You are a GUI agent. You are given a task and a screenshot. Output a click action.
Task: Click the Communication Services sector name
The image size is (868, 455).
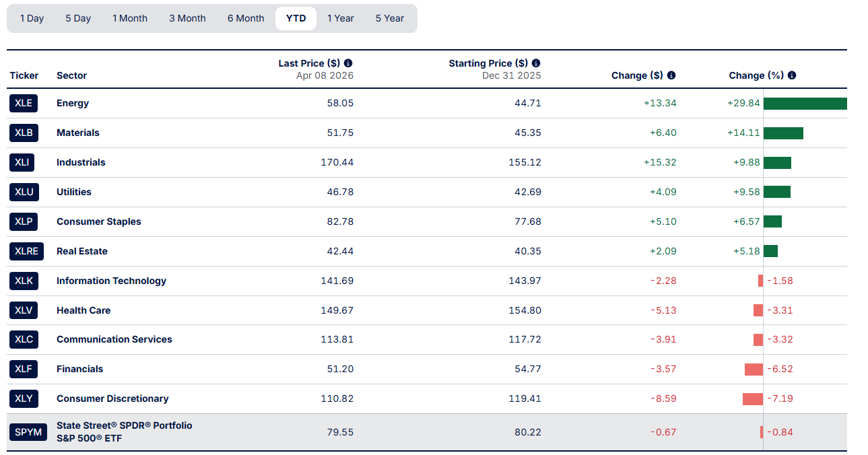pos(114,339)
